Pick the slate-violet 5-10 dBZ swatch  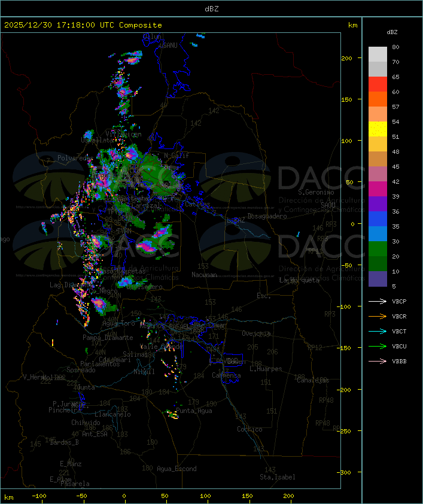(378, 279)
